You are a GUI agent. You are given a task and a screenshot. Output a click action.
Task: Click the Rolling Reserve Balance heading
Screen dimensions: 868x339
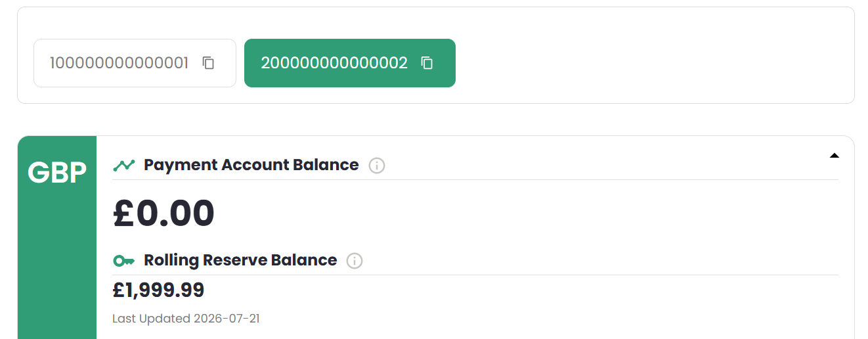(240, 260)
